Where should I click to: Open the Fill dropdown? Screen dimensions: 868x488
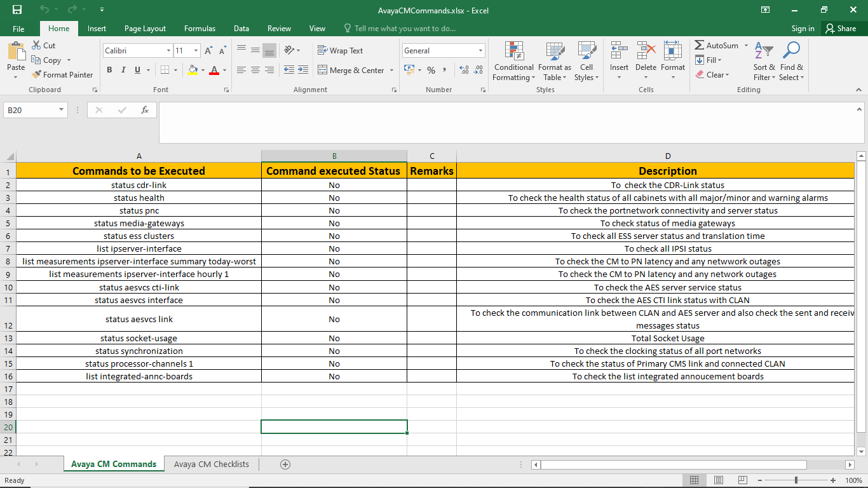[708, 60]
